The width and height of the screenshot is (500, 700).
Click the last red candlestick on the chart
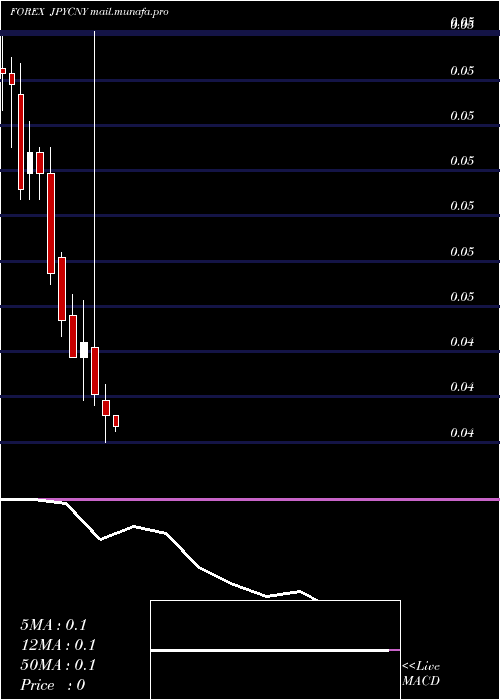[116, 421]
